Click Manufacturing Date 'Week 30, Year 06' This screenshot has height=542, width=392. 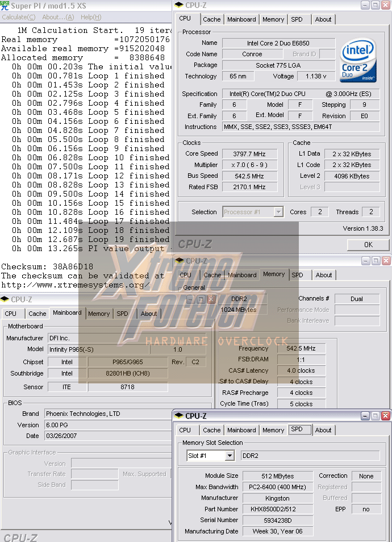(x=278, y=531)
